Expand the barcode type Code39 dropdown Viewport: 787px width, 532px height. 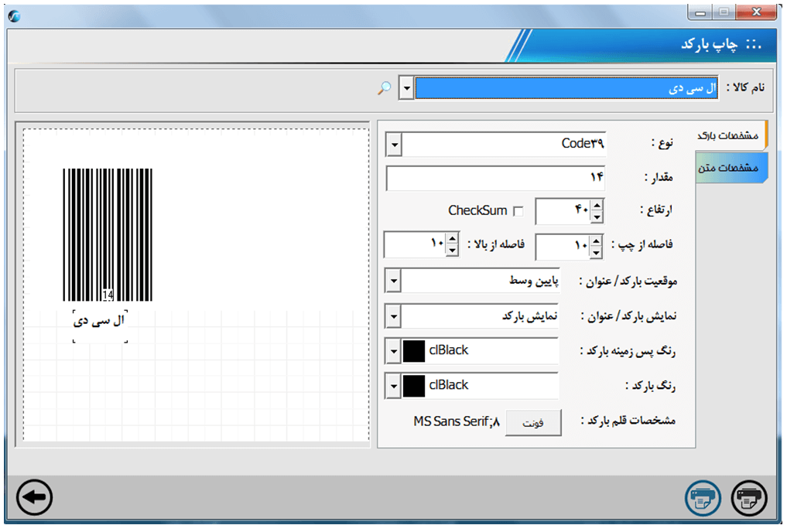(395, 145)
